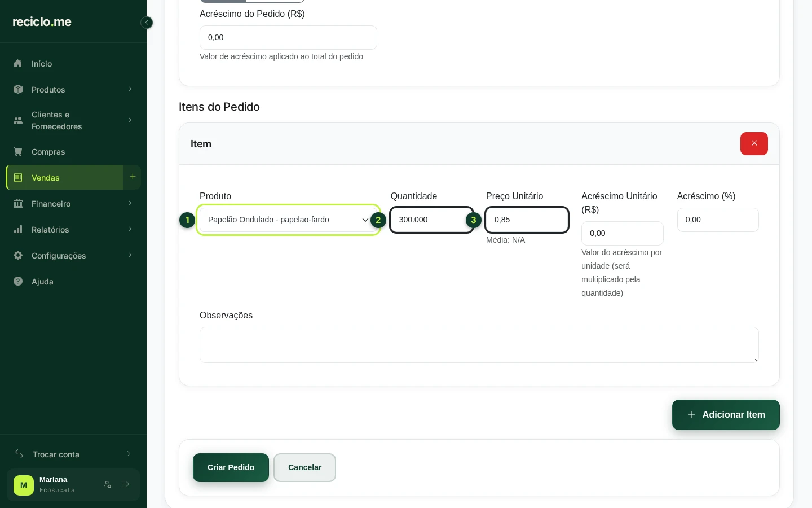Click the "Média: N/A" text
The width and height of the screenshot is (812, 508).
506,240
